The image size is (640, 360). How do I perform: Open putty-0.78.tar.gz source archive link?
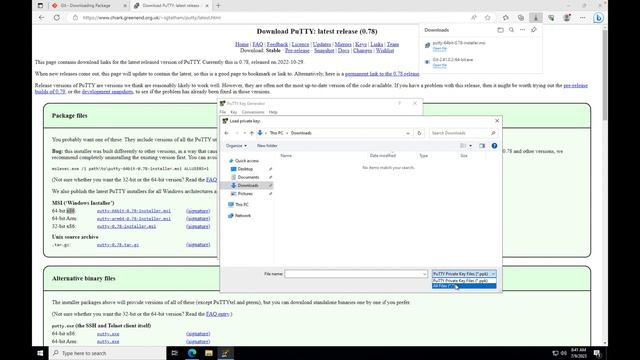118,245
